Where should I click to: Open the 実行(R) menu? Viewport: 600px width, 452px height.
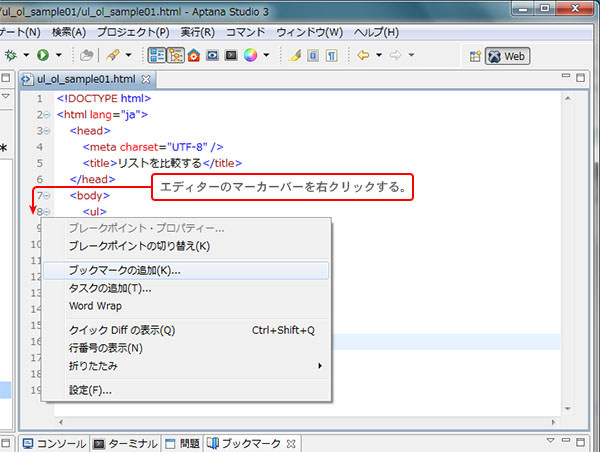tap(197, 32)
